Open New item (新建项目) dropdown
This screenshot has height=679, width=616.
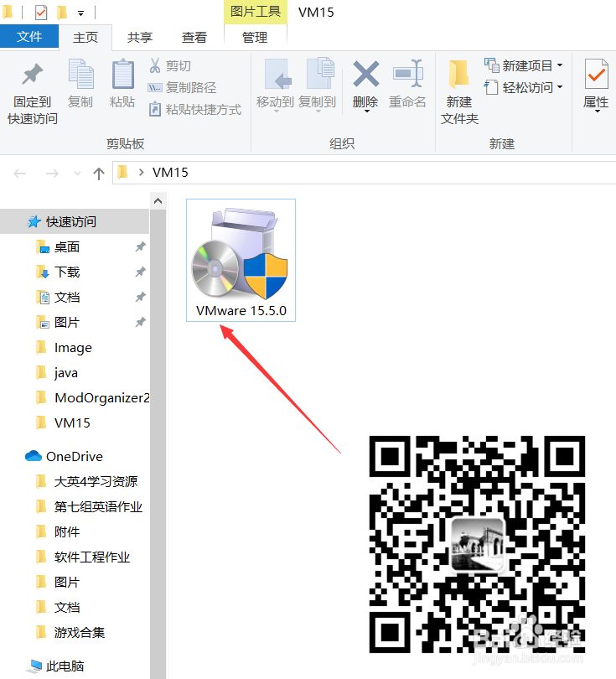pyautogui.click(x=523, y=65)
